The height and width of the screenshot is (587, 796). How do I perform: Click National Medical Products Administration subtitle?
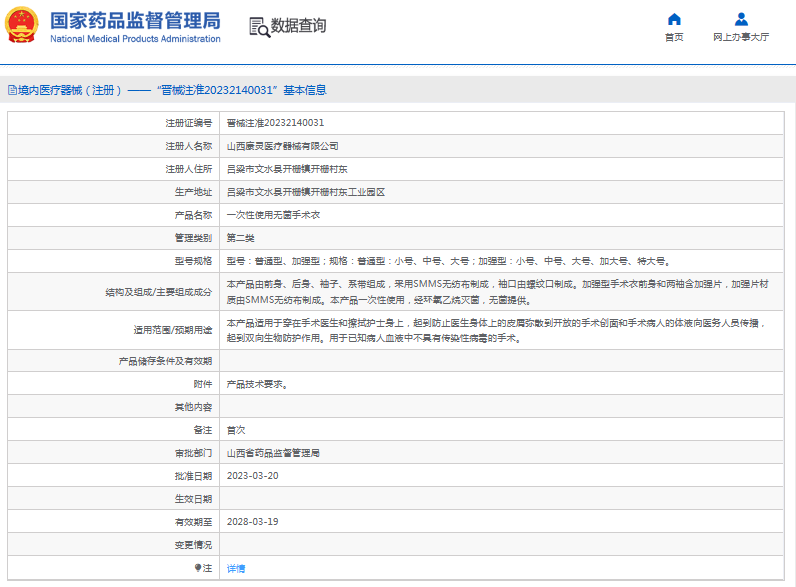tap(135, 39)
